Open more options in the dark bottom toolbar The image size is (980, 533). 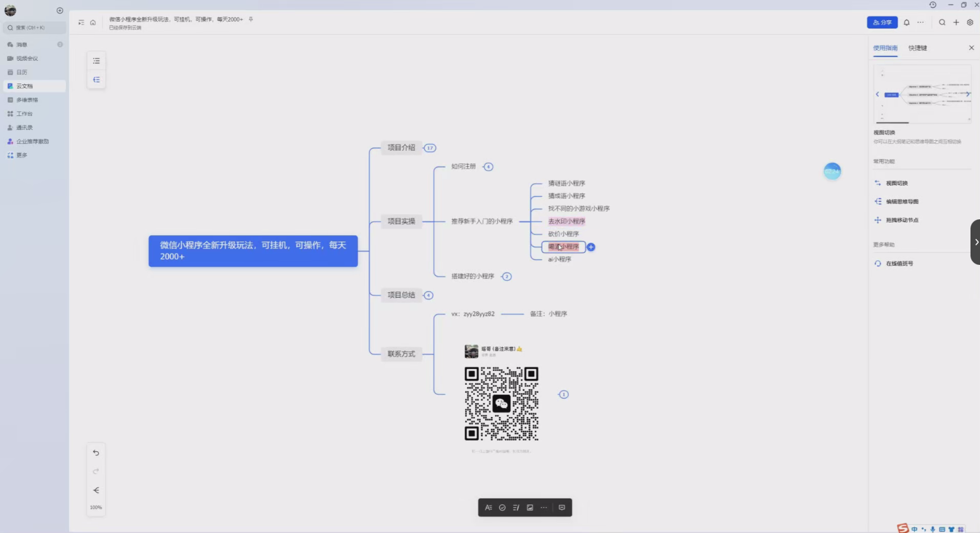click(544, 508)
